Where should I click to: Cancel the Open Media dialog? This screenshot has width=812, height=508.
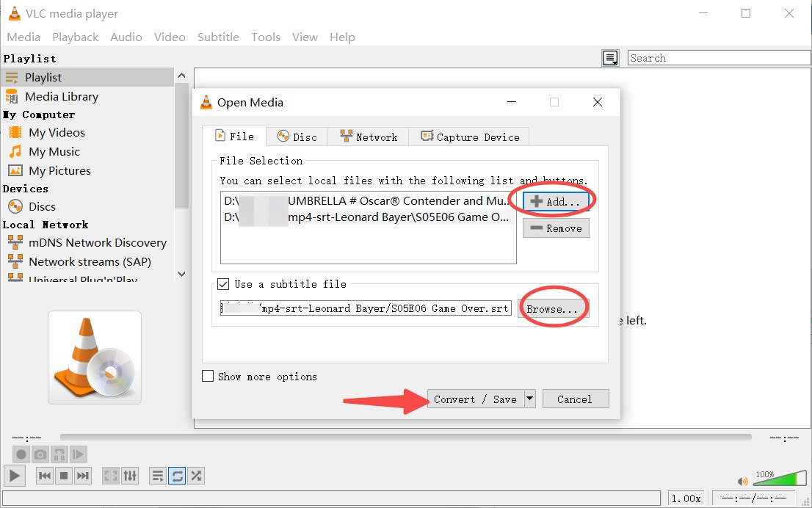pos(576,399)
